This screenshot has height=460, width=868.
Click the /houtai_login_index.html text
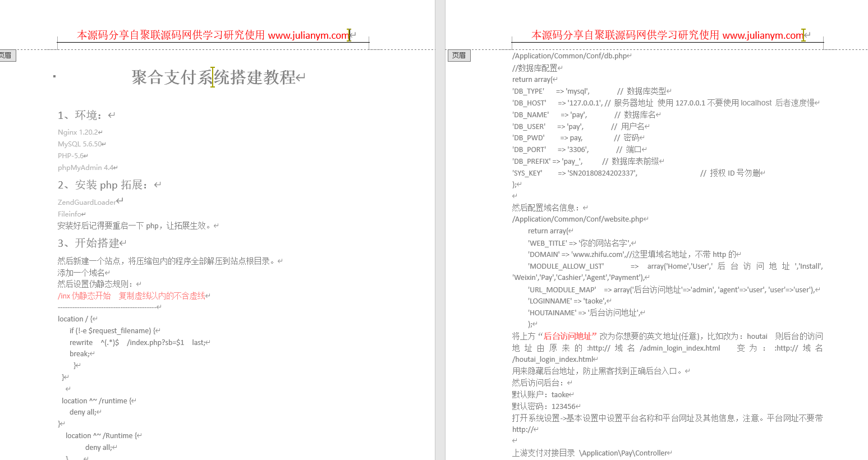pyautogui.click(x=552, y=360)
